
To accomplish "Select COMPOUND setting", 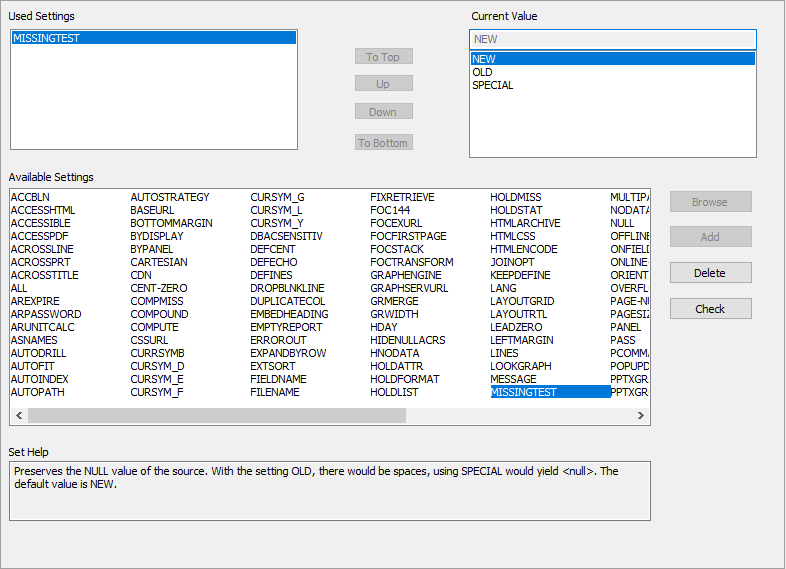I will click(159, 314).
